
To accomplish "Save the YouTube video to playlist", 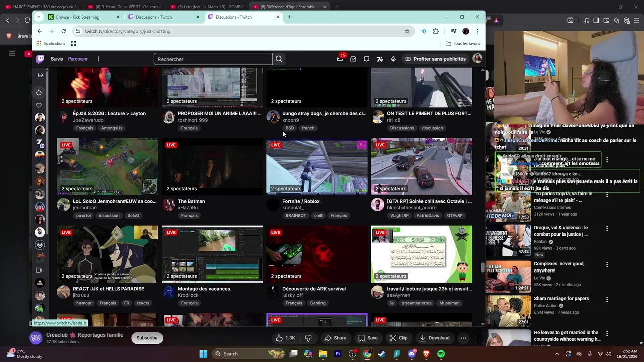I will (368, 338).
